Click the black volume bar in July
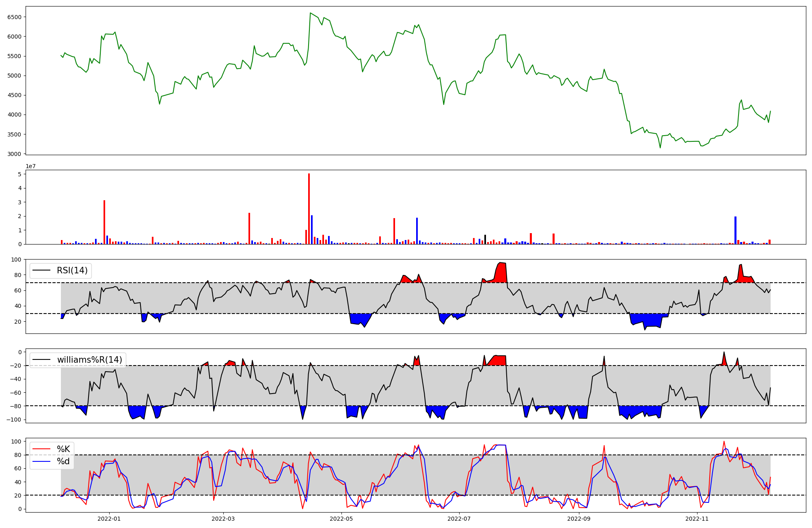Image resolution: width=812 pixels, height=528 pixels. (485, 240)
